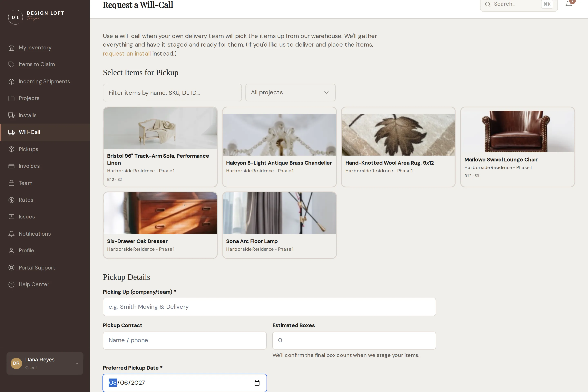The height and width of the screenshot is (392, 588).
Task: Select the Six-Drawer Oak Dresser card
Action: coord(160,225)
